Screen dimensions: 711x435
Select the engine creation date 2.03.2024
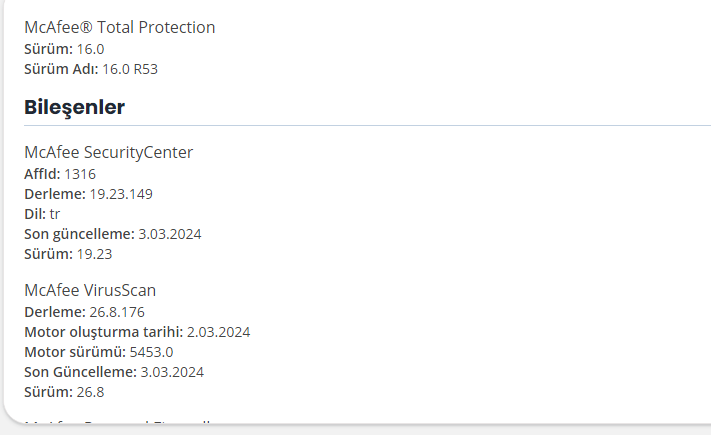pyautogui.click(x=218, y=332)
